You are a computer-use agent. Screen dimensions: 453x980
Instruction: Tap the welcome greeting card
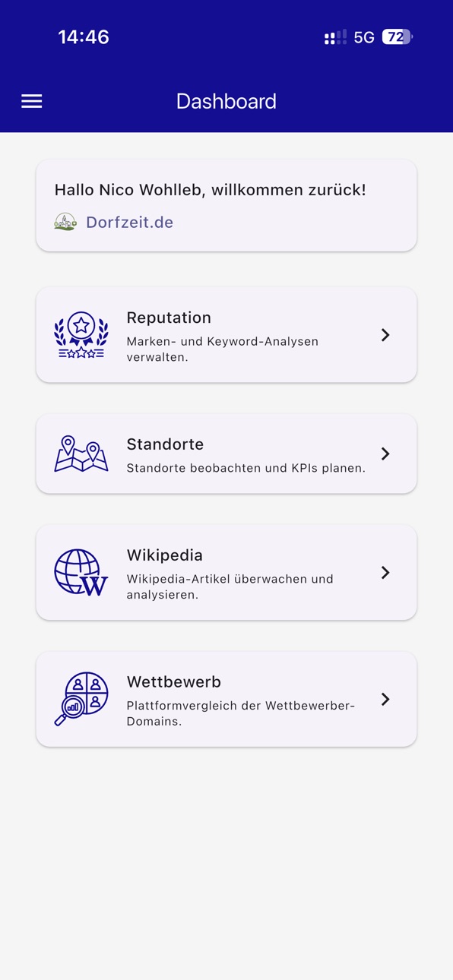226,205
